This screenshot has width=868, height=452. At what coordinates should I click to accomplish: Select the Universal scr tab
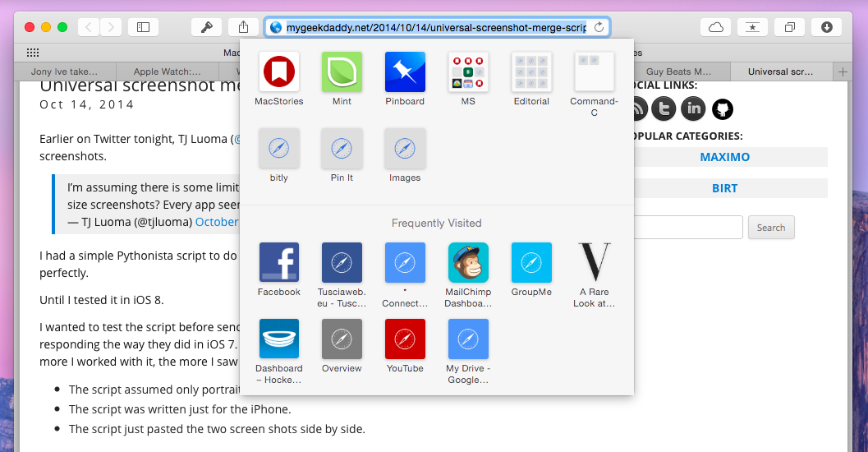click(x=781, y=71)
